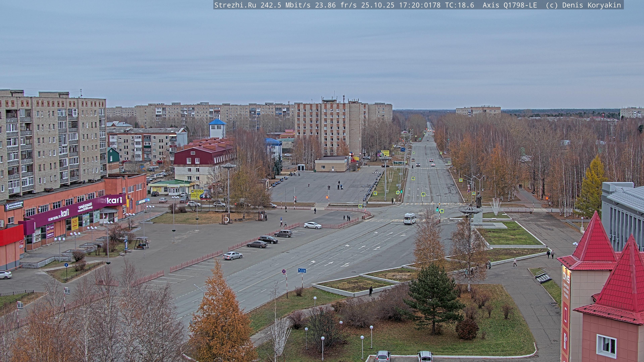This screenshot has height=362, width=644.
Task: Click the white minibus at the intersection
Action: coord(410,218)
